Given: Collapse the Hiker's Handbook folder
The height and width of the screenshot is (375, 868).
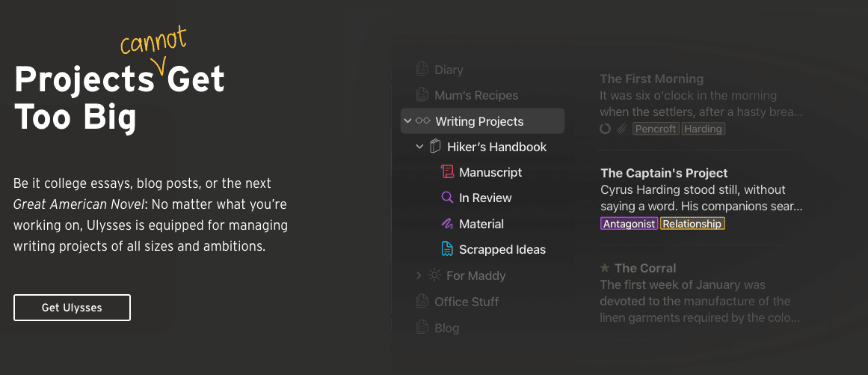Looking at the screenshot, I should (419, 147).
